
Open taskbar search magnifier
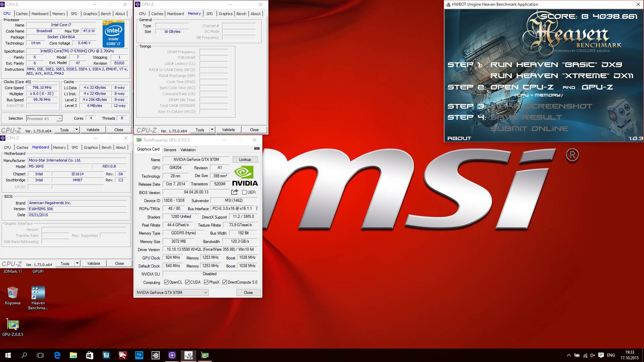click(x=24, y=355)
